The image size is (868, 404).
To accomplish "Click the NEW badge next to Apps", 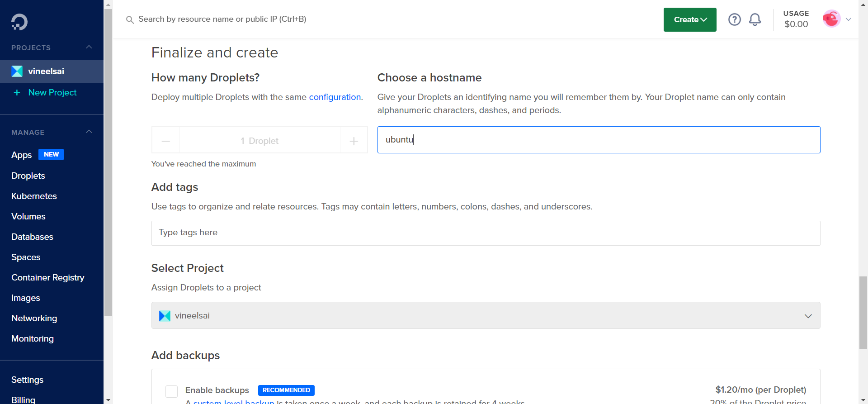I will [x=51, y=154].
